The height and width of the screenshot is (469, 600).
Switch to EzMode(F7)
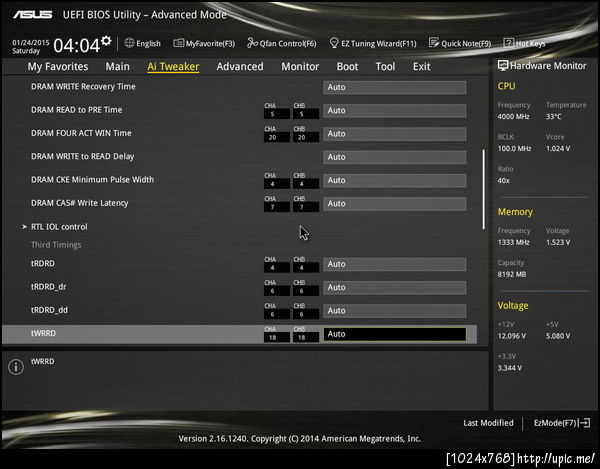(555, 423)
